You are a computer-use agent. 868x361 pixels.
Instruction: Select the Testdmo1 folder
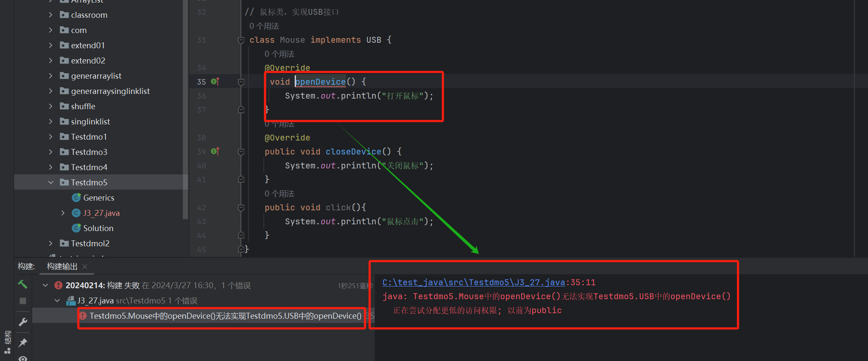pos(89,137)
